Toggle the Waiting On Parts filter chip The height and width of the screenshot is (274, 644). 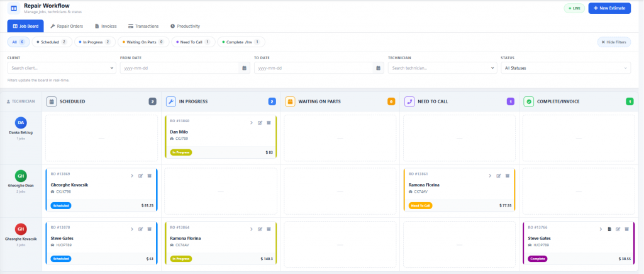coord(145,42)
